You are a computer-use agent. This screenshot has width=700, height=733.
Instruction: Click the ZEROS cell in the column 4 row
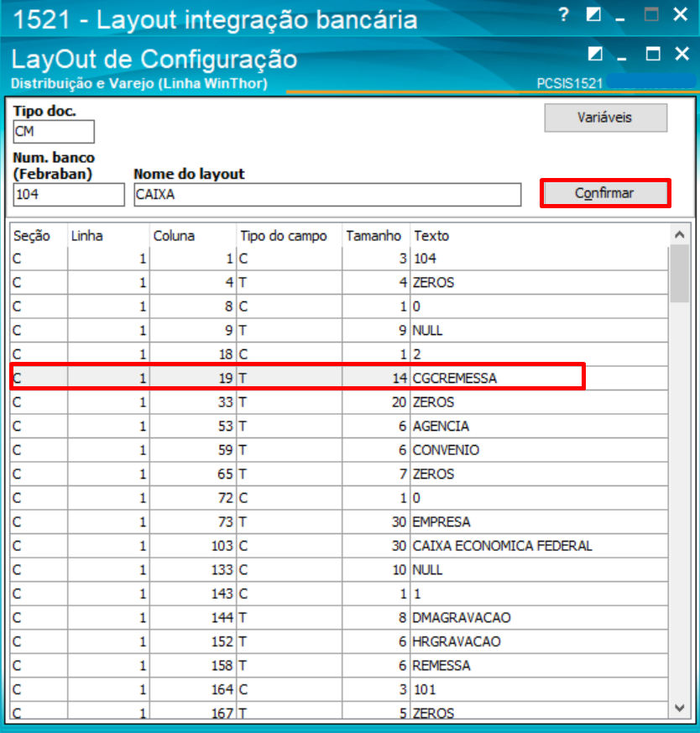tap(539, 282)
